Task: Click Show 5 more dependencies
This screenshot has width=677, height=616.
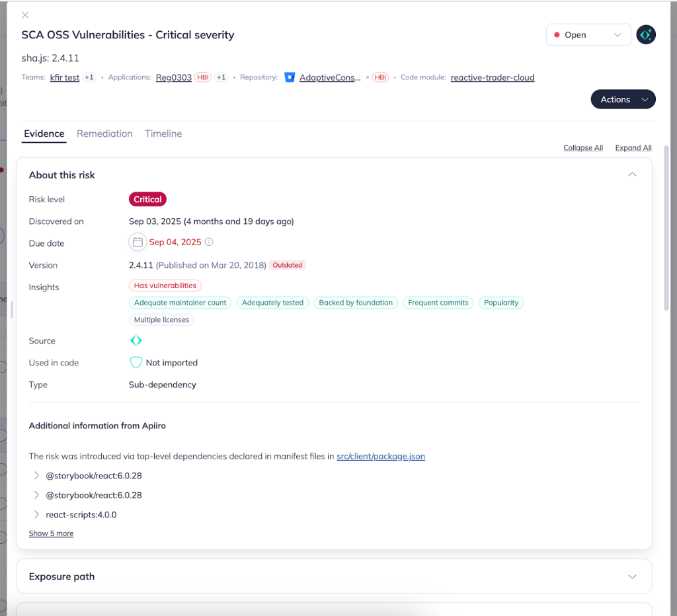Action: pyautogui.click(x=51, y=533)
